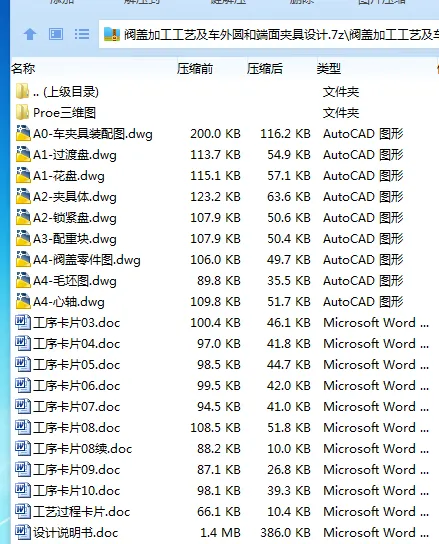The width and height of the screenshot is (439, 544).
Task: Select file name 设计说明书.doc
Action: click(76, 533)
